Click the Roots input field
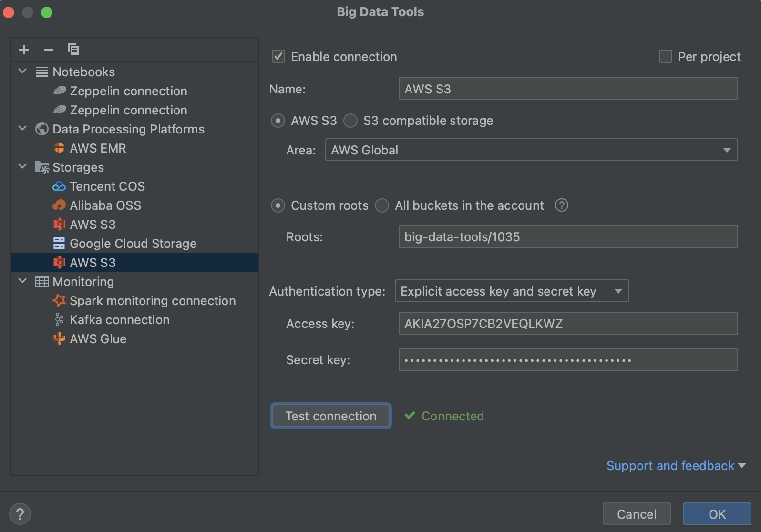Image resolution: width=761 pixels, height=532 pixels. (568, 237)
